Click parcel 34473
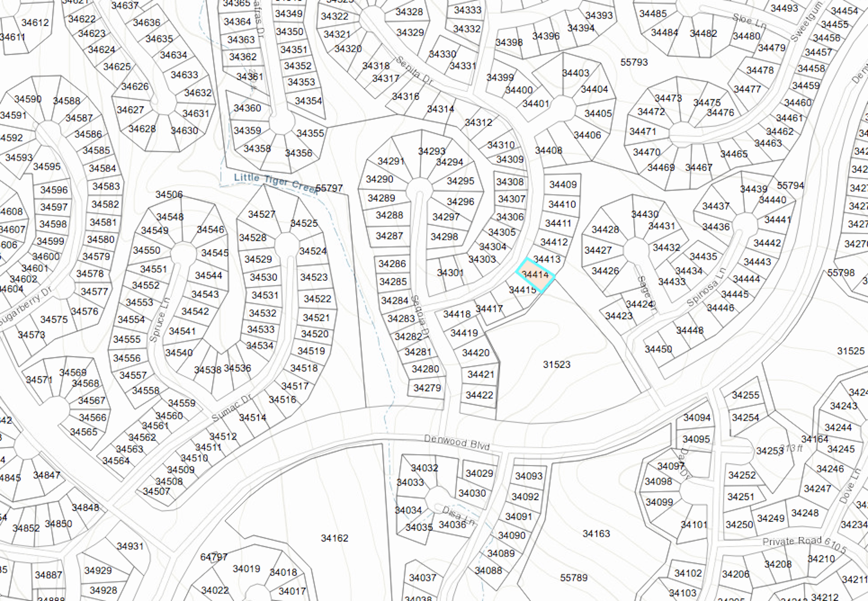868x601 pixels. [x=668, y=98]
